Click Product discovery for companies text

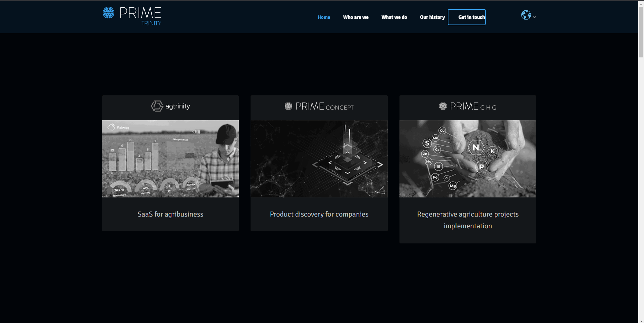319,214
